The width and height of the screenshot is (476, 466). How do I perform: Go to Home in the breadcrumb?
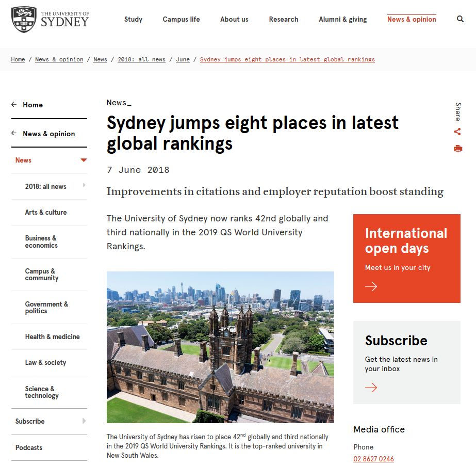[x=18, y=59]
